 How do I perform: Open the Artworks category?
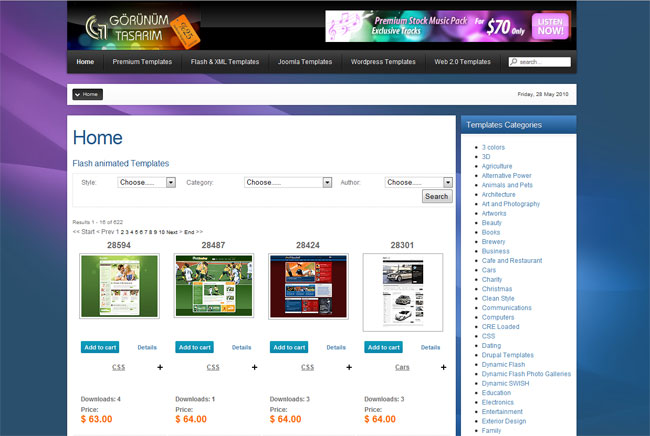click(494, 213)
